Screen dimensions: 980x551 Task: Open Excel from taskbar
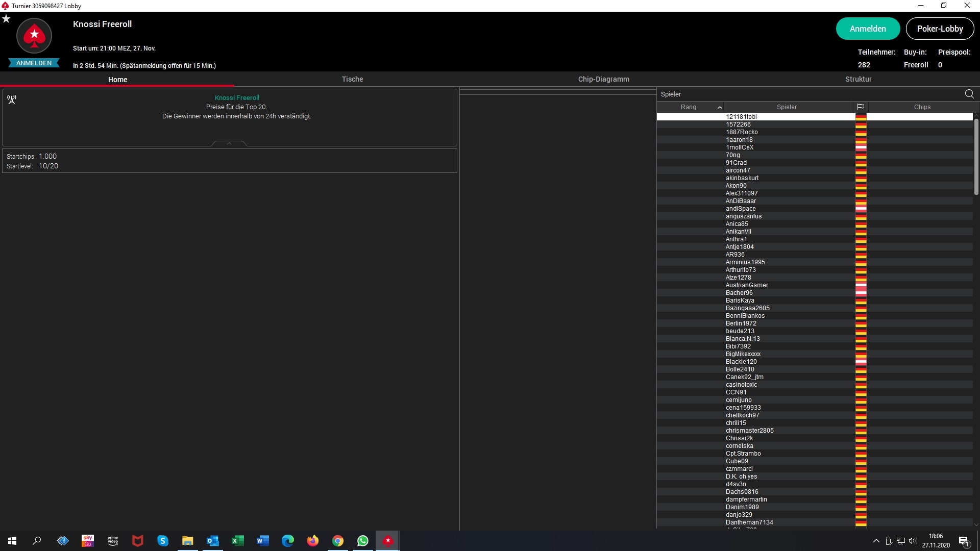point(238,541)
